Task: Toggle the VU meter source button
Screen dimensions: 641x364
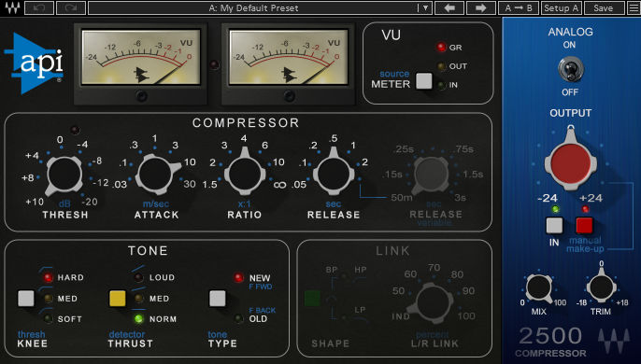Action: click(424, 81)
